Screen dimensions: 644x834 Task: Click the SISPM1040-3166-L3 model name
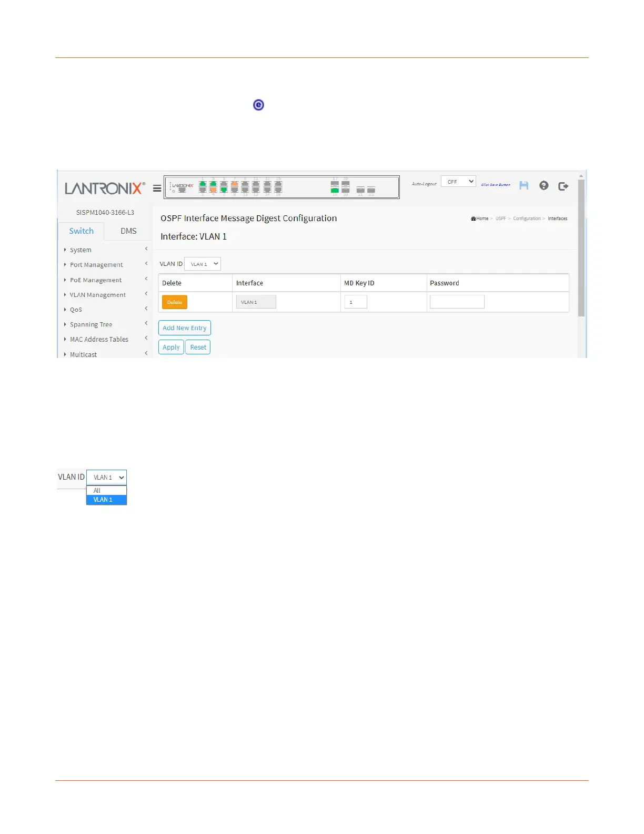[x=105, y=213]
